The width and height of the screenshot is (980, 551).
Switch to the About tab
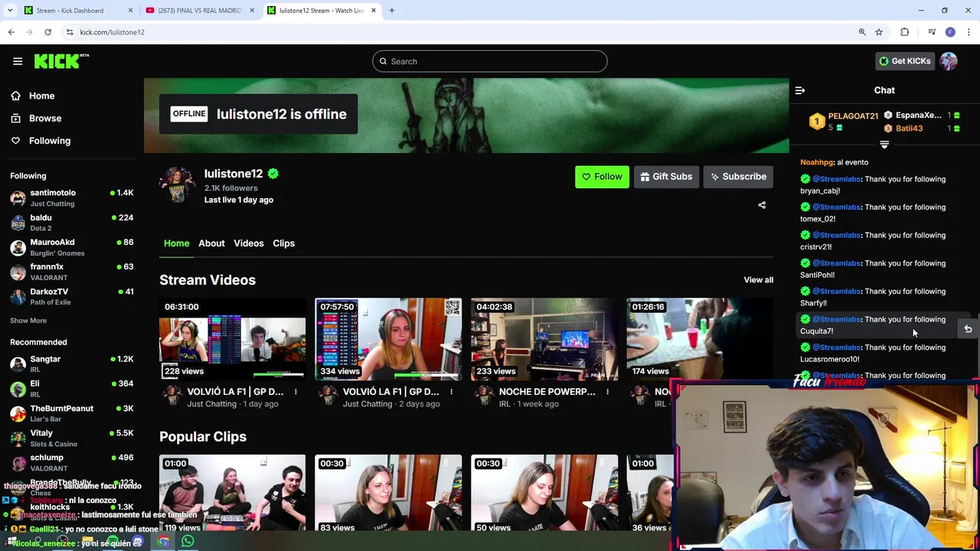(x=211, y=243)
